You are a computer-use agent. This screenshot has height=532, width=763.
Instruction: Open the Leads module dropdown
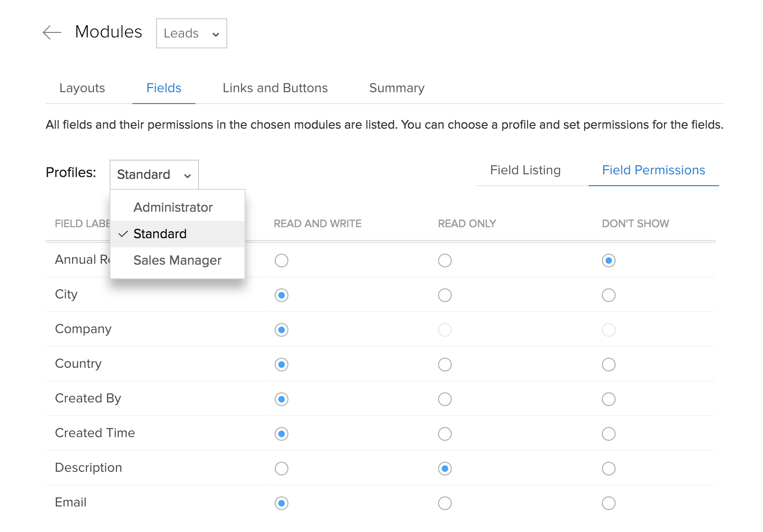(191, 33)
